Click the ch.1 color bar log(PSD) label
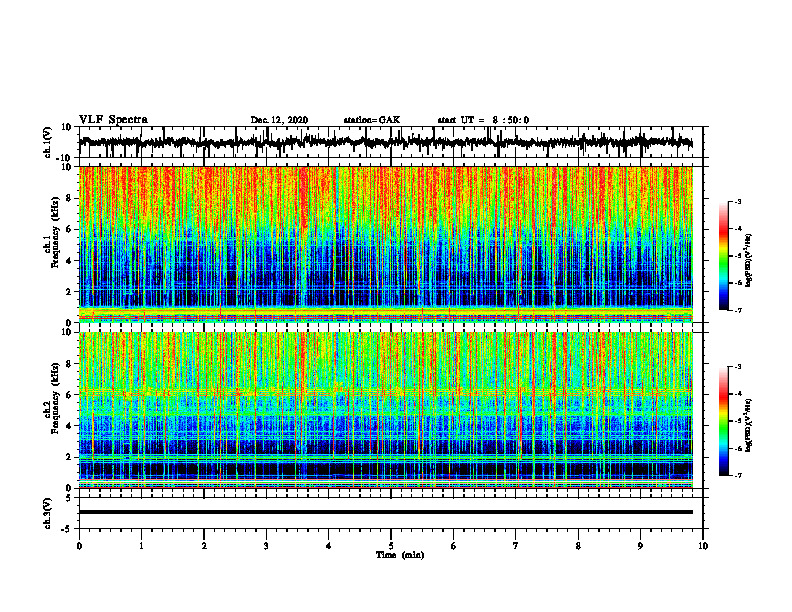 [749, 261]
